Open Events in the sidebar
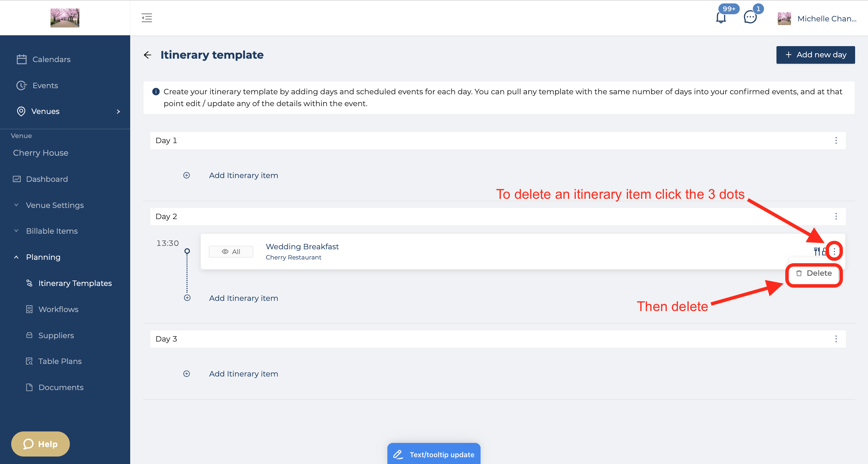This screenshot has width=868, height=464. (x=45, y=85)
